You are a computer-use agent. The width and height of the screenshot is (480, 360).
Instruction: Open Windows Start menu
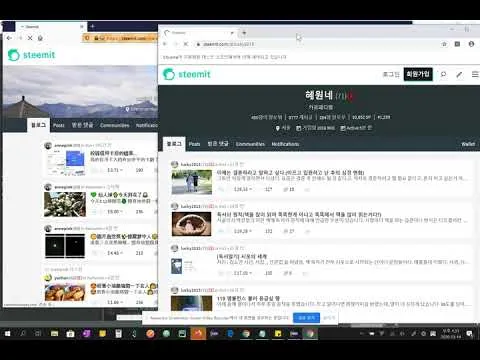click(x=7, y=333)
